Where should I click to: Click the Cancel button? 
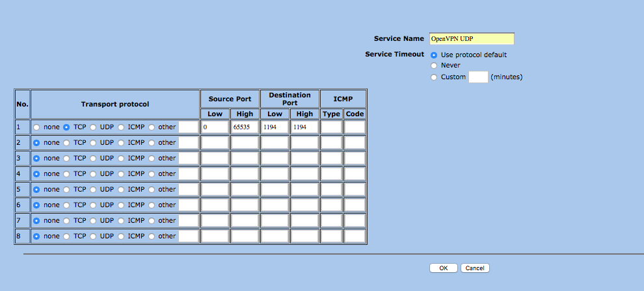(475, 268)
